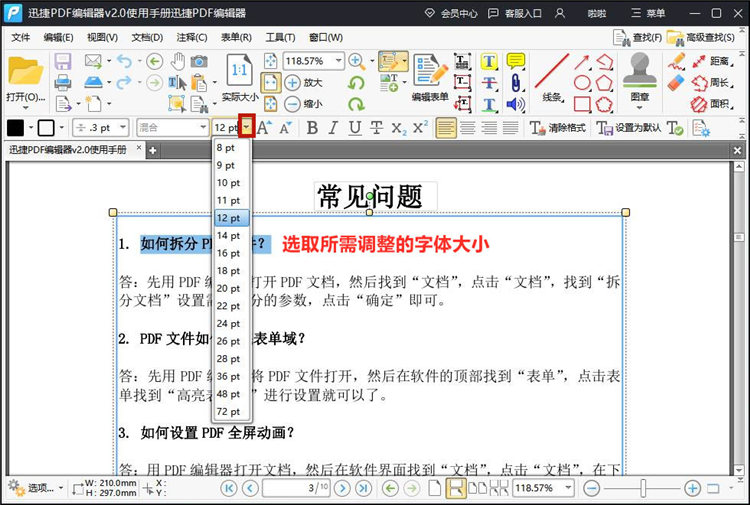
Task: Select the Area 面积 measuring tool
Action: pyautogui.click(x=712, y=104)
